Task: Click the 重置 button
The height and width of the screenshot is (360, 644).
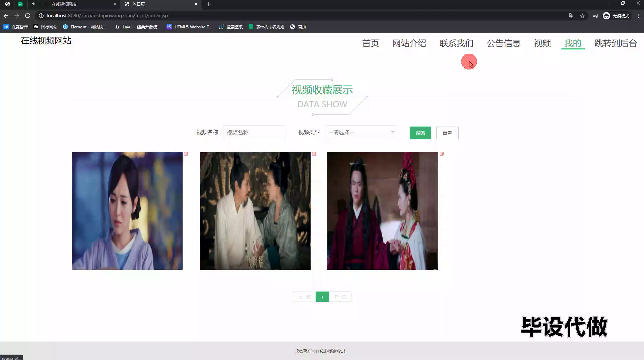Action: point(447,133)
